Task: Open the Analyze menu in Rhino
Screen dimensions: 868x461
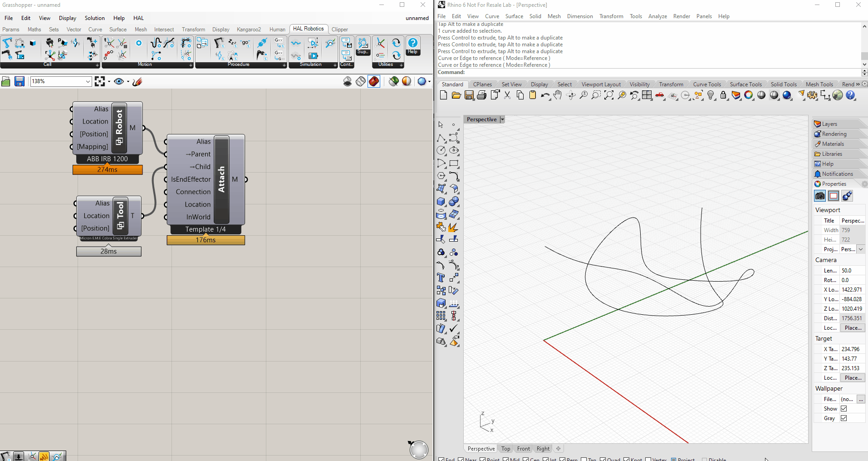Action: [x=657, y=16]
